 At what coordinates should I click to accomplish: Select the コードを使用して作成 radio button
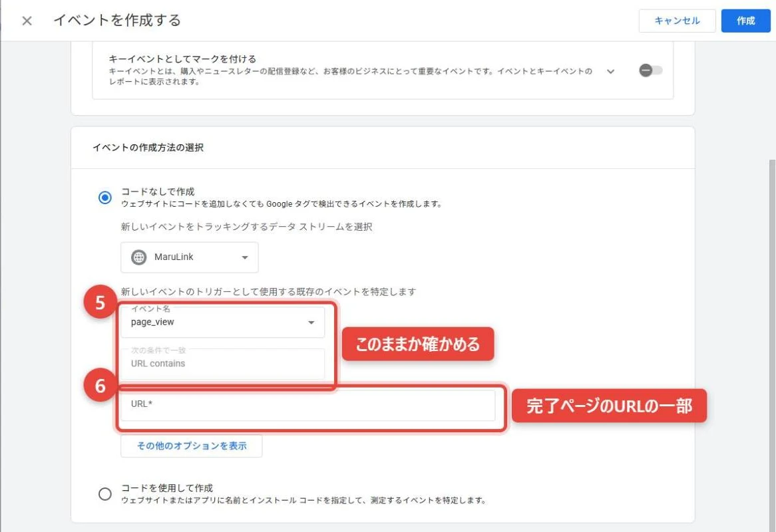click(x=105, y=493)
